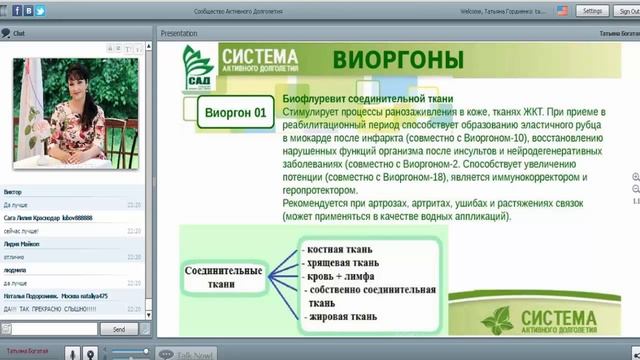Click the presenter webcam photo

tap(76, 113)
